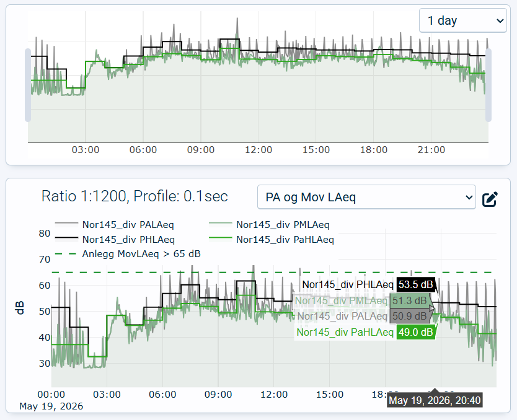This screenshot has height=420, width=517.
Task: Toggle Nor145_div PHLAeq legend entry
Action: [115, 240]
